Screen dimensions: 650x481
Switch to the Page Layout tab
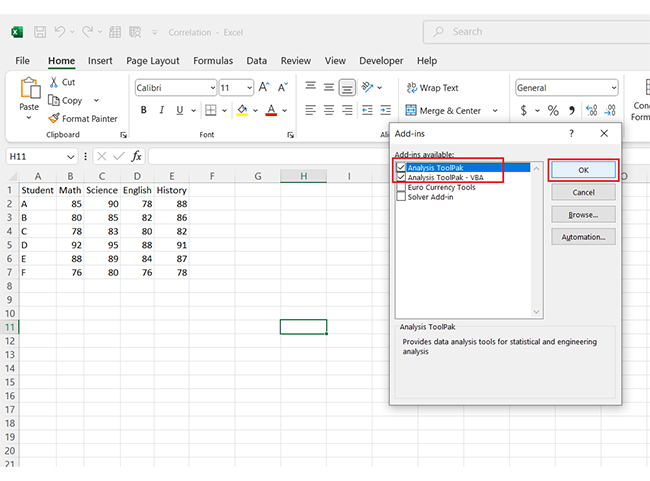[153, 61]
